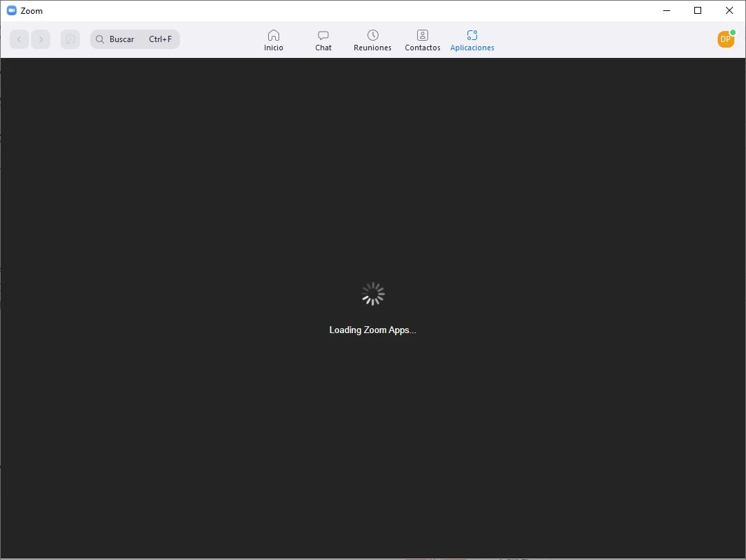The image size is (746, 560).
Task: Open the Inicio tab
Action: tap(274, 41)
